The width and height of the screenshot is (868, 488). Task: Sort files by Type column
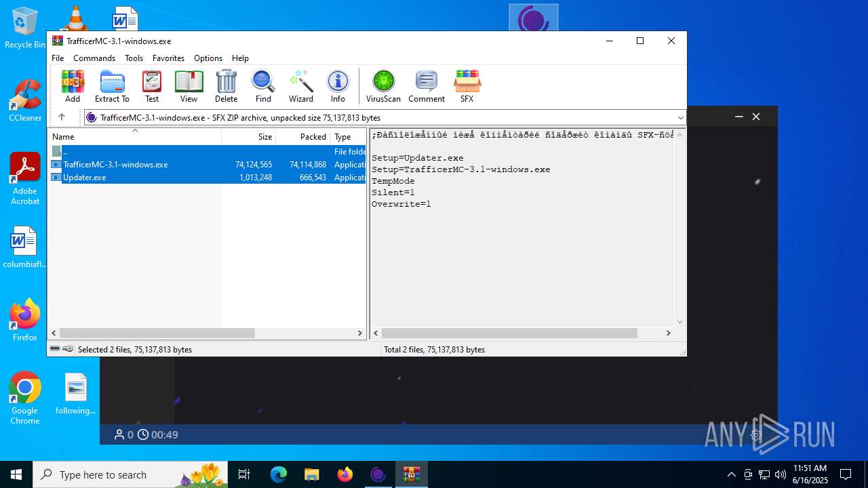tap(348, 137)
